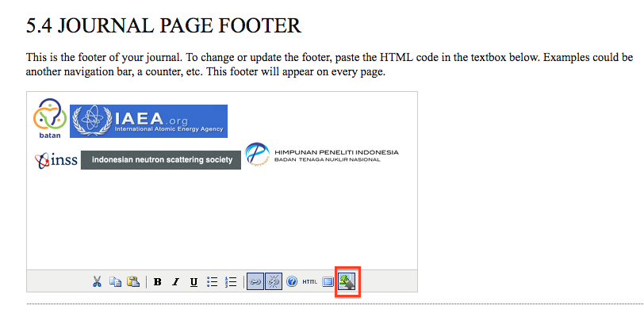Image resolution: width=644 pixels, height=317 pixels.
Task: Toggle fullscreen editor mode
Action: [328, 281]
